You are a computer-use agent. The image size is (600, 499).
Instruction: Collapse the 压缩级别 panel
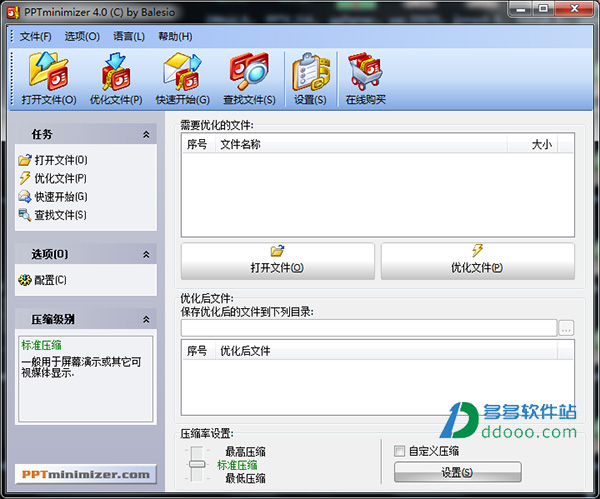pyautogui.click(x=146, y=319)
